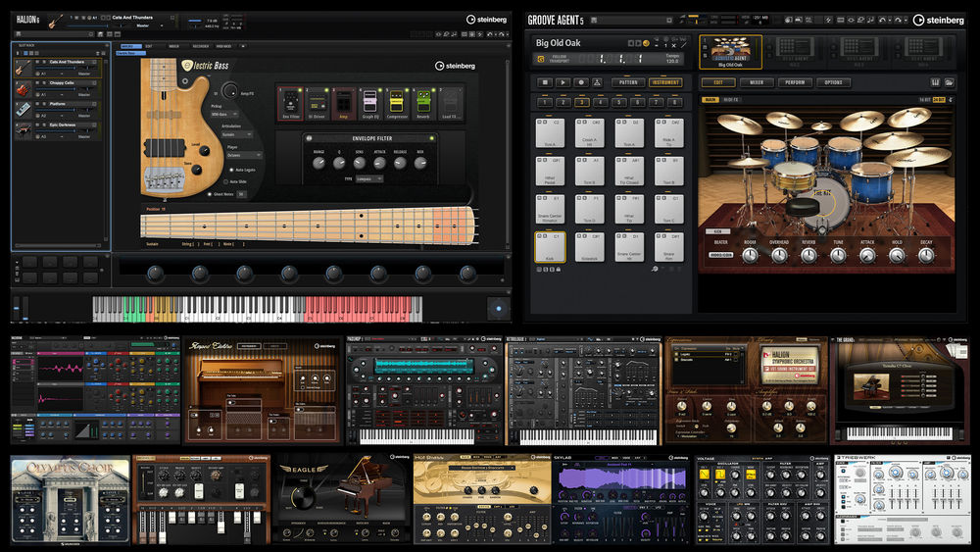Open the Articulation dropdown
Viewport: 980px width, 552px height.
tap(237, 134)
